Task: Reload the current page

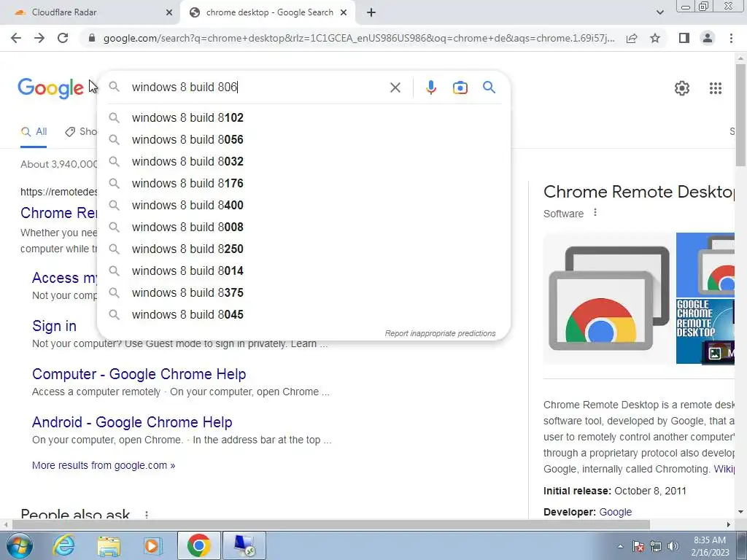Action: pyautogui.click(x=63, y=38)
